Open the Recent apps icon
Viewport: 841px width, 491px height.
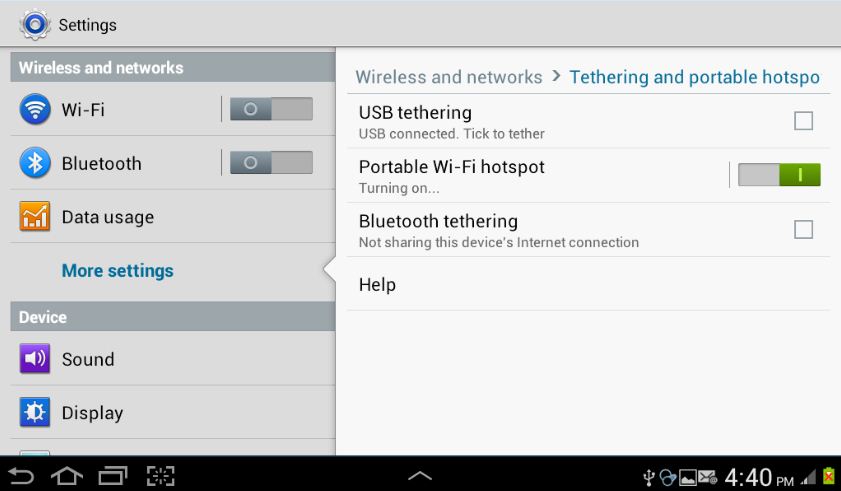coord(113,476)
